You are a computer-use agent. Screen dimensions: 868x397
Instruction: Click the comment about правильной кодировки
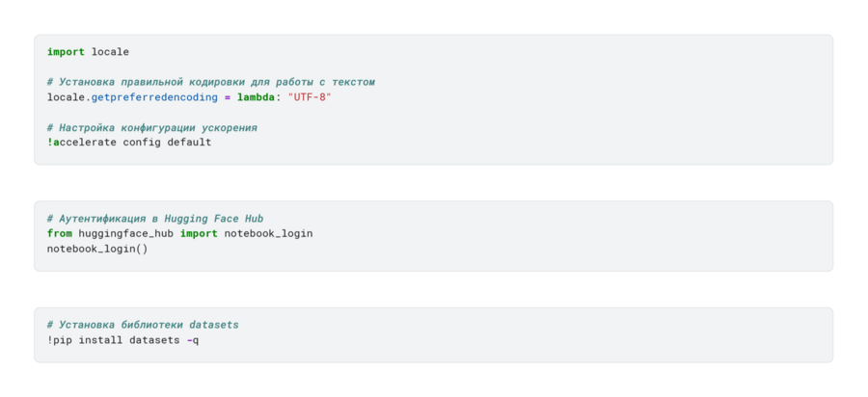point(210,82)
